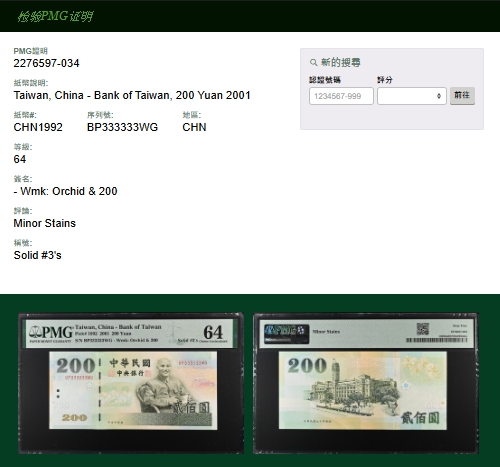
Task: Click the dropdown arrows in the 評分 field
Action: (439, 96)
